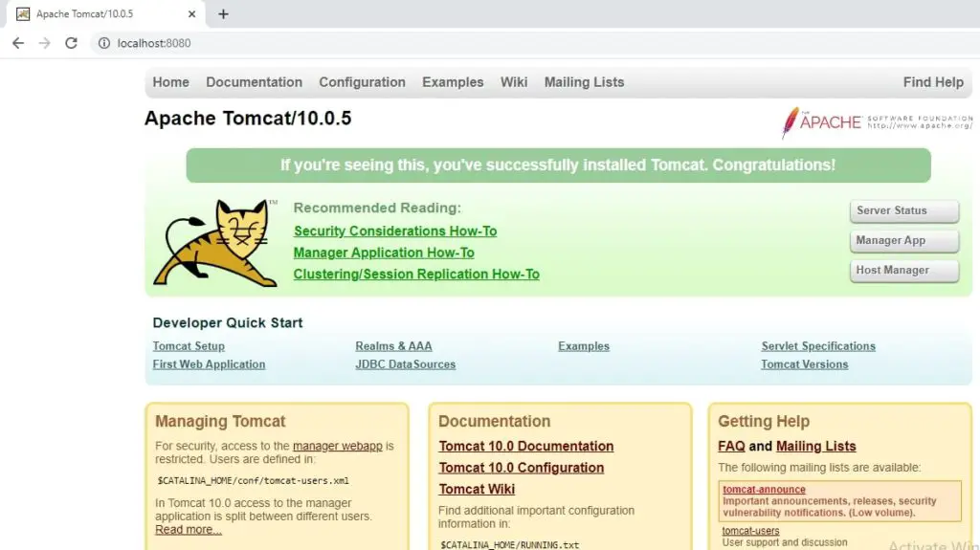Click the Manager App button
This screenshot has width=980, height=550.
tap(903, 241)
